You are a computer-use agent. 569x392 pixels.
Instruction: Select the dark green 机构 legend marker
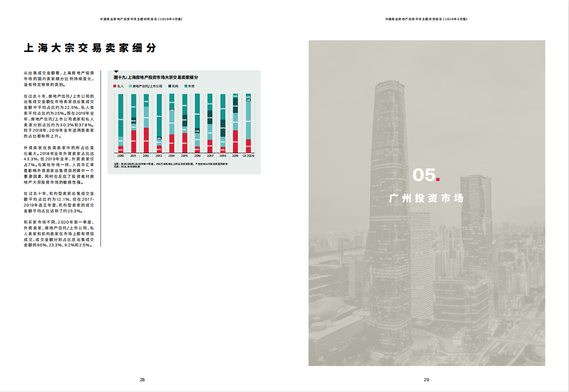point(170,86)
